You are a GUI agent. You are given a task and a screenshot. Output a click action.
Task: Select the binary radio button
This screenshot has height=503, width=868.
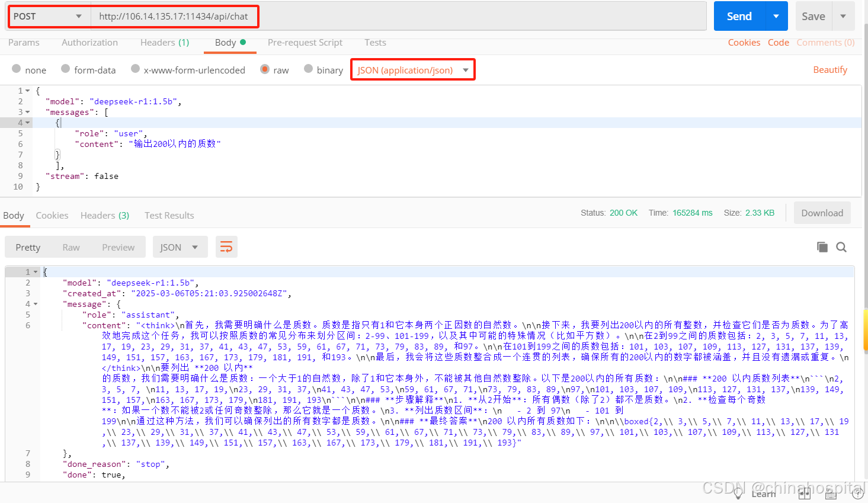308,69
